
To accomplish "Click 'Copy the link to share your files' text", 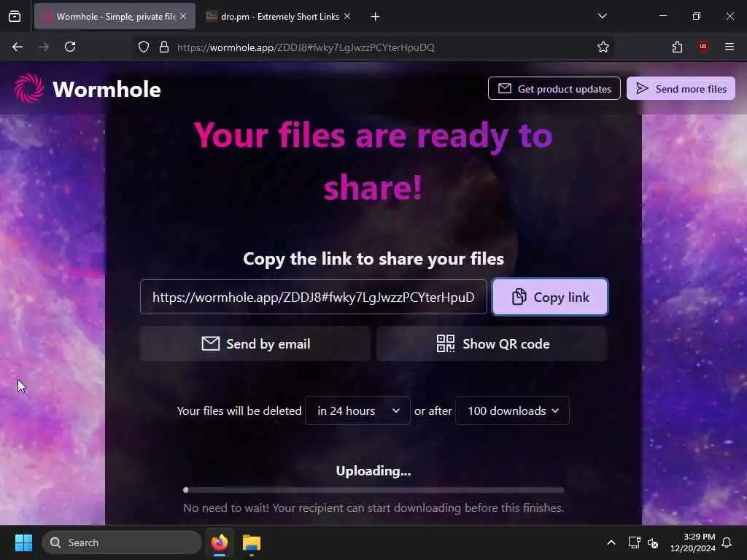I will click(373, 259).
